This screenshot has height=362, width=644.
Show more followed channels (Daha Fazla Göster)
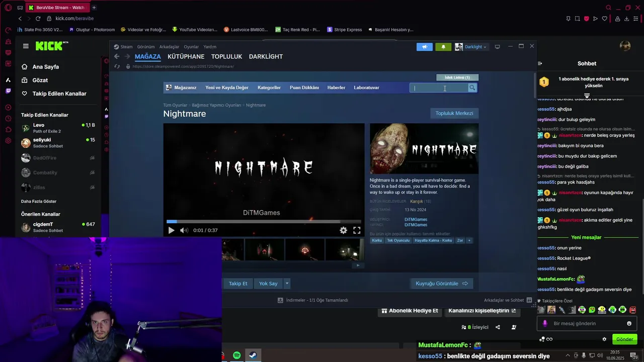point(39,201)
